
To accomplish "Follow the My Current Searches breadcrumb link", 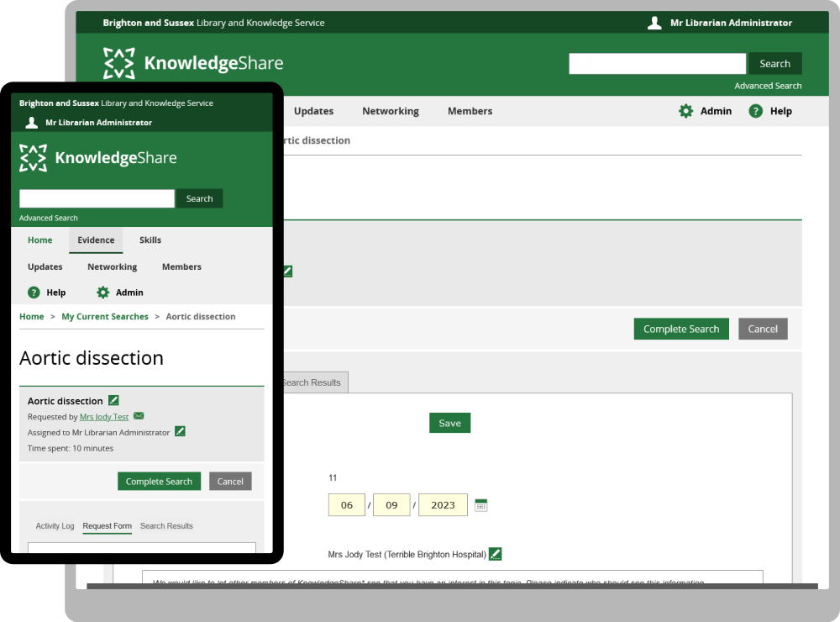I will (x=105, y=317).
